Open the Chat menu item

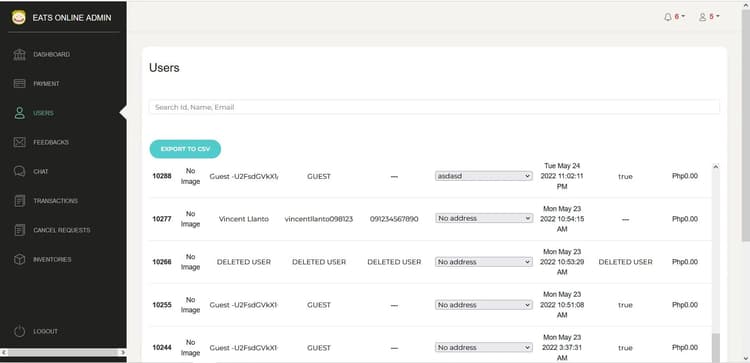(41, 171)
